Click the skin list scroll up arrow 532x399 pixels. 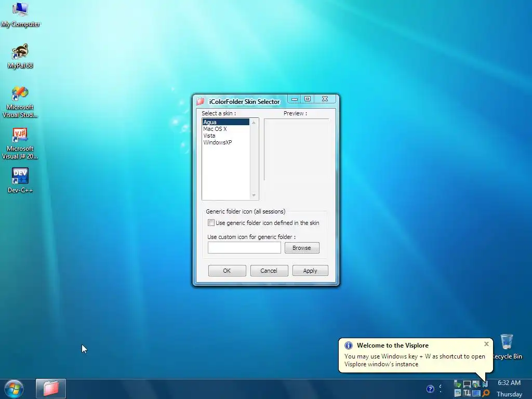[x=254, y=122]
